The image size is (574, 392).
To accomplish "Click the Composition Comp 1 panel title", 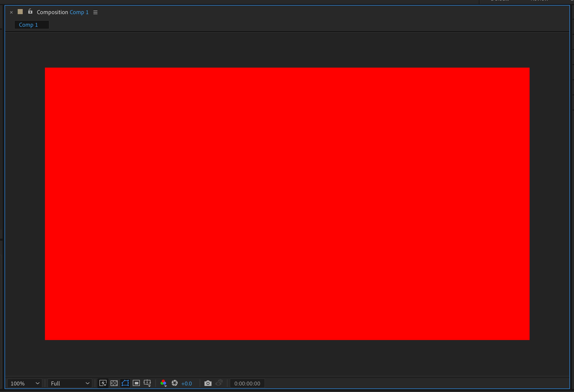I will coord(63,12).
